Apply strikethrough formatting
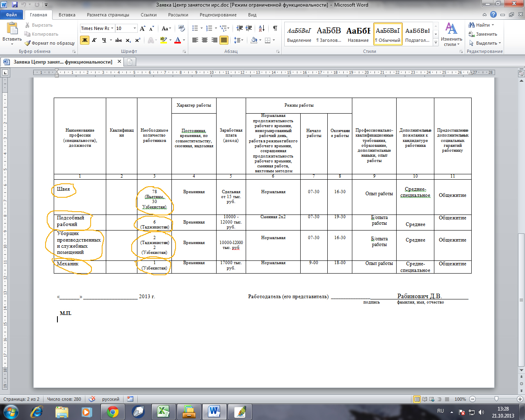The height and width of the screenshot is (420, 525). click(119, 40)
